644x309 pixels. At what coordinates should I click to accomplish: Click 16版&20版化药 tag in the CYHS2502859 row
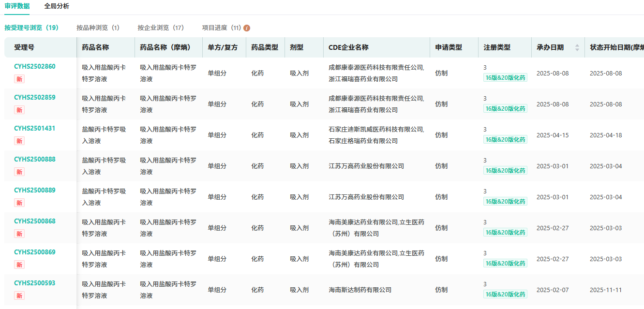505,109
